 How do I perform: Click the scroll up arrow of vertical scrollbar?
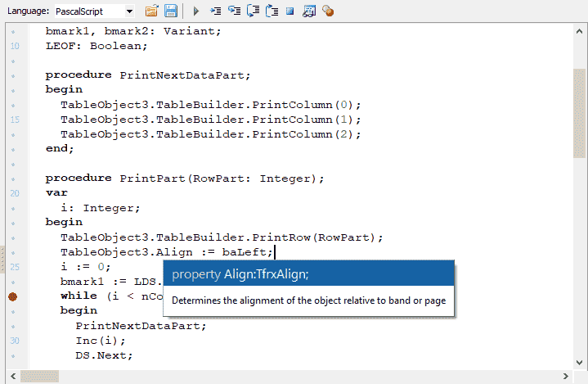click(579, 32)
